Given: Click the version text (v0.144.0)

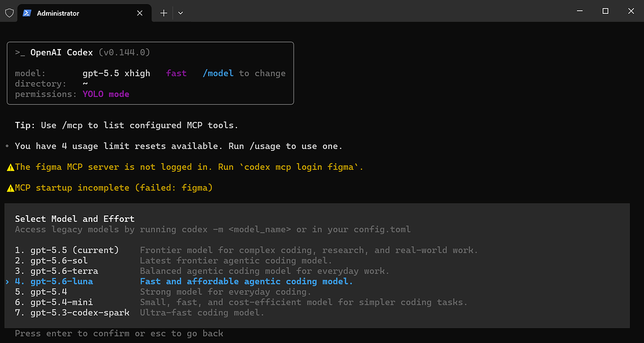Looking at the screenshot, I should point(124,53).
